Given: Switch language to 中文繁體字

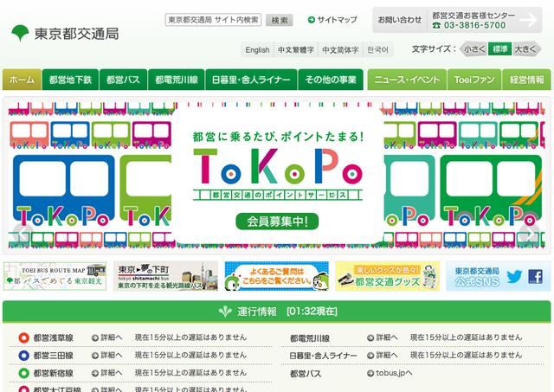Looking at the screenshot, I should 296,50.
